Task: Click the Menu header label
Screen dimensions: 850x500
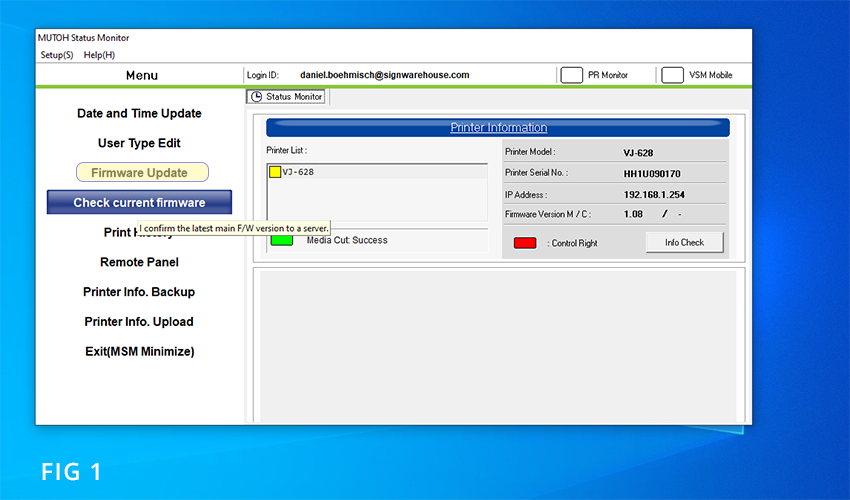Action: tap(141, 75)
